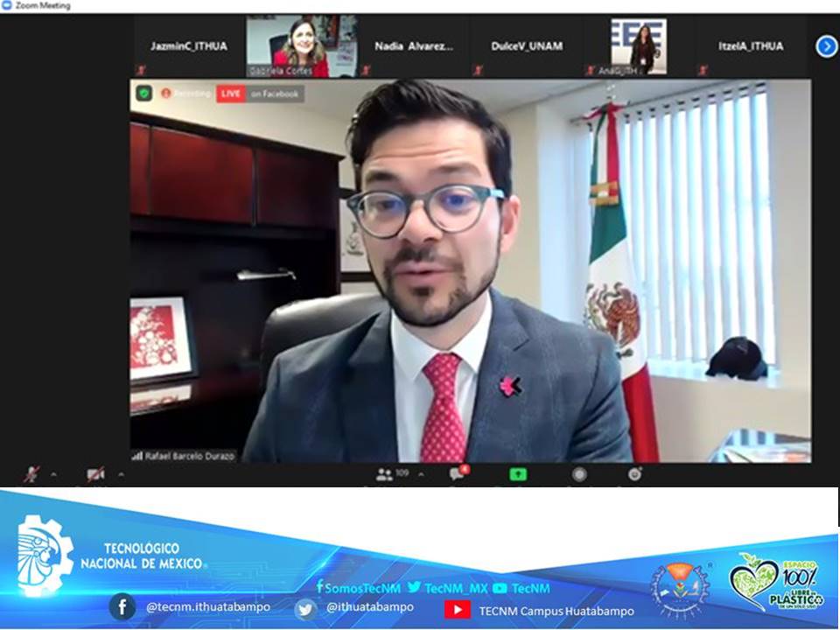This screenshot has width=840, height=630.
Task: Click the green Share Screen button
Action: click(517, 474)
